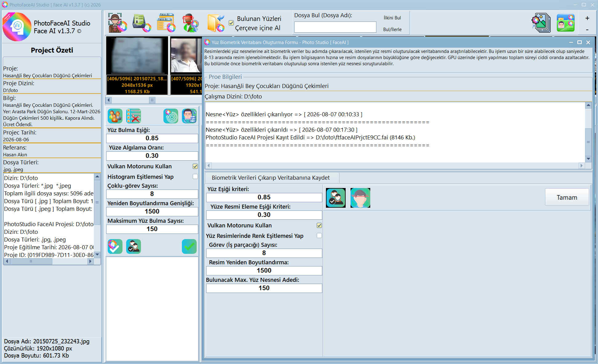Click the face database icon in settings panel

(x=189, y=116)
